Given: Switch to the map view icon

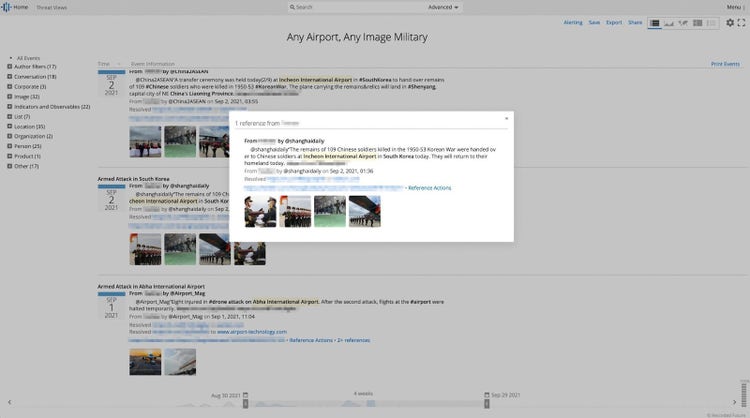Looking at the screenshot, I should click(x=683, y=23).
